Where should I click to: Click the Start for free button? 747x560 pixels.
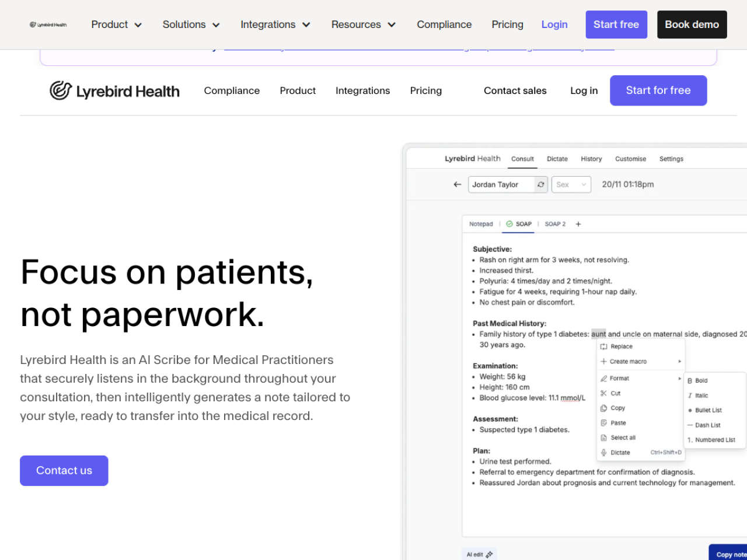[658, 90]
